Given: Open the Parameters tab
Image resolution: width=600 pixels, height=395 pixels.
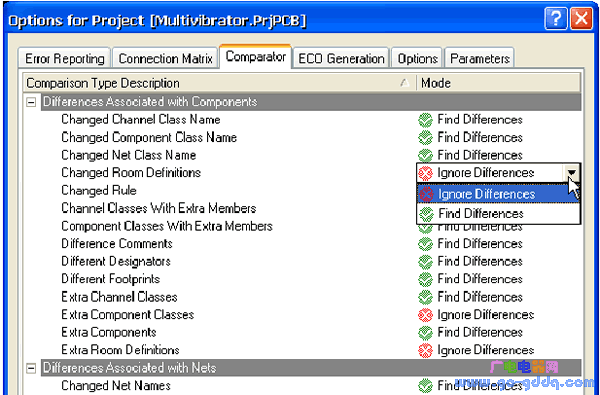Looking at the screenshot, I should (x=479, y=59).
